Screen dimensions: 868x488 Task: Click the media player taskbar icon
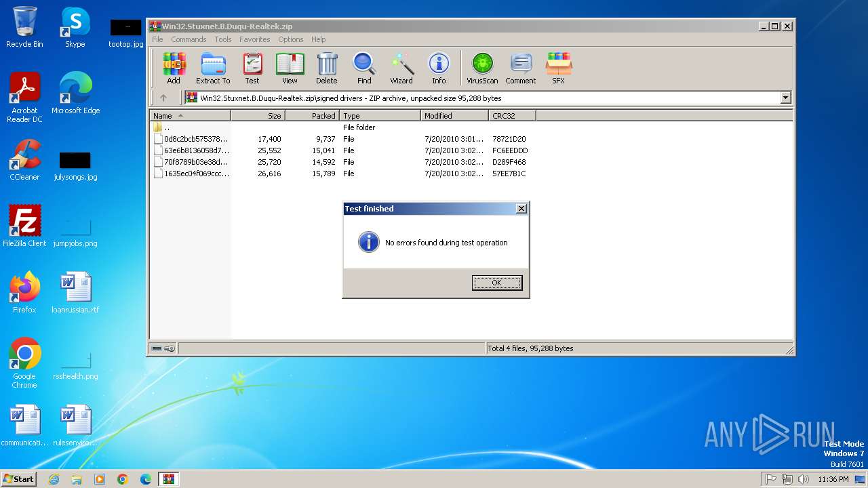point(100,479)
